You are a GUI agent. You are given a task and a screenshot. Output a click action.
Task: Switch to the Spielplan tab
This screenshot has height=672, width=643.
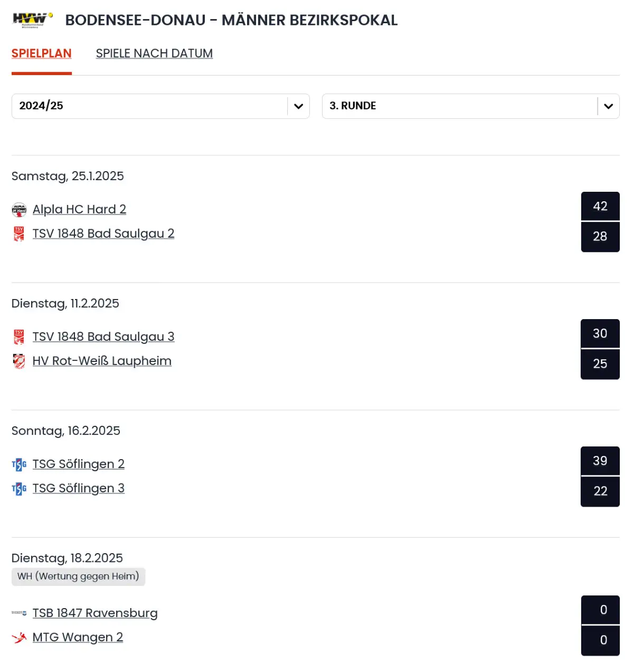41,53
